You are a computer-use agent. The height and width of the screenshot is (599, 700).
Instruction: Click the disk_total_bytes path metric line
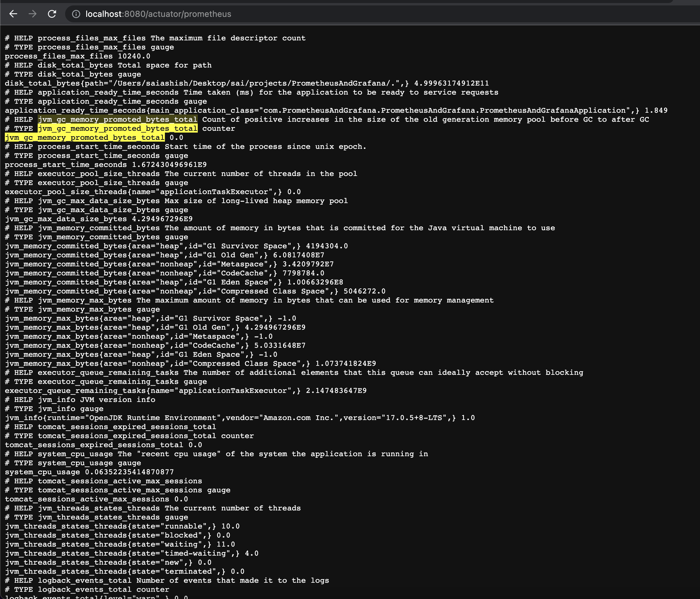pyautogui.click(x=247, y=83)
